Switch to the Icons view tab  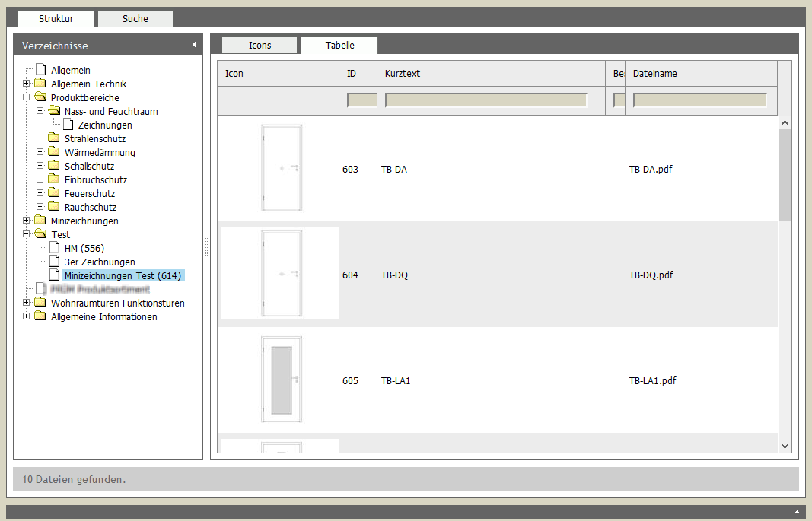pyautogui.click(x=260, y=45)
